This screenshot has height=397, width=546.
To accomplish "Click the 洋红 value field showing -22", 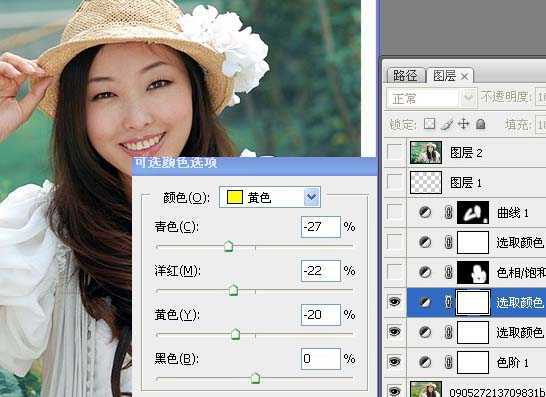I will (321, 271).
